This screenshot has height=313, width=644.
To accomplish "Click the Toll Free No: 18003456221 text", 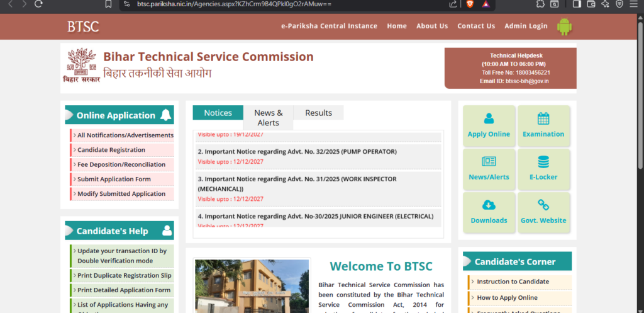I will click(516, 73).
